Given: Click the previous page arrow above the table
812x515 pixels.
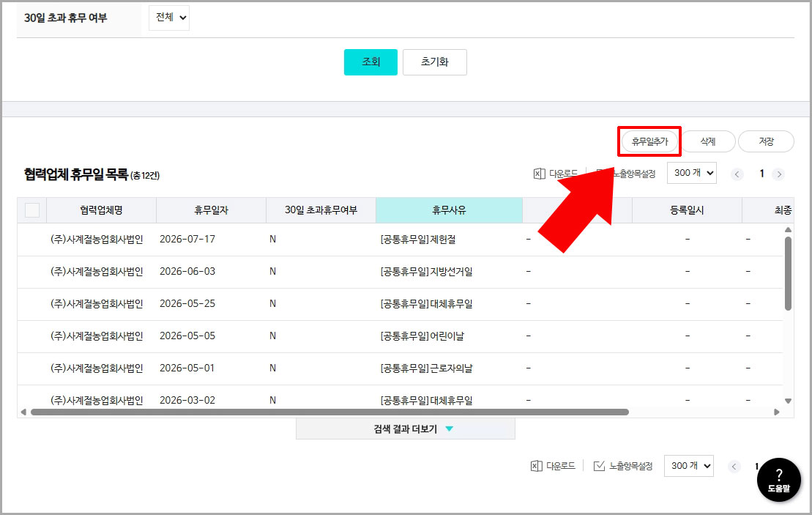Looking at the screenshot, I should pyautogui.click(x=737, y=174).
